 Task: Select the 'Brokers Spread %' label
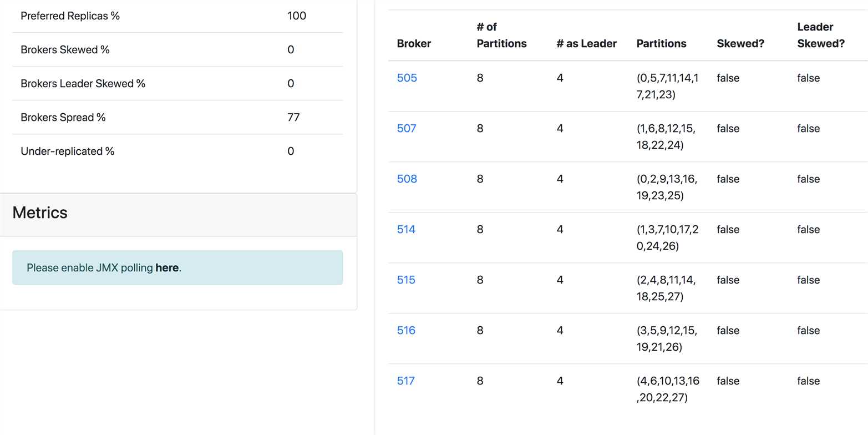[63, 118]
